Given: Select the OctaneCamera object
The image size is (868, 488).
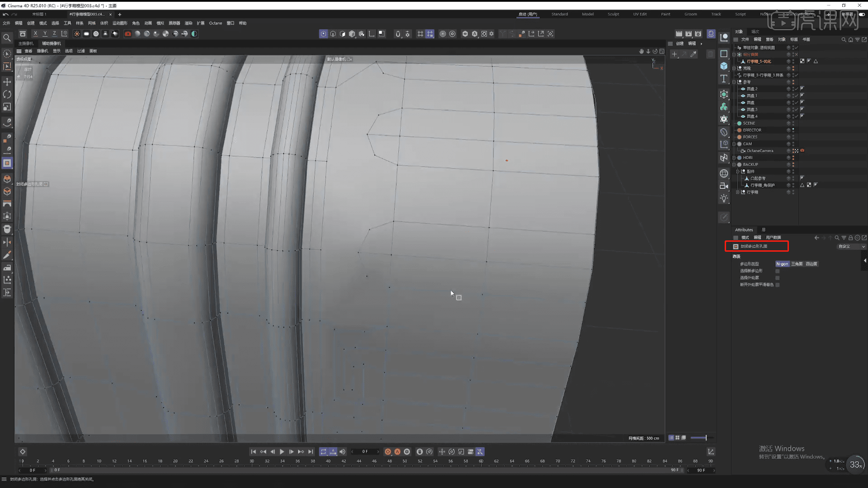Looking at the screenshot, I should point(759,151).
